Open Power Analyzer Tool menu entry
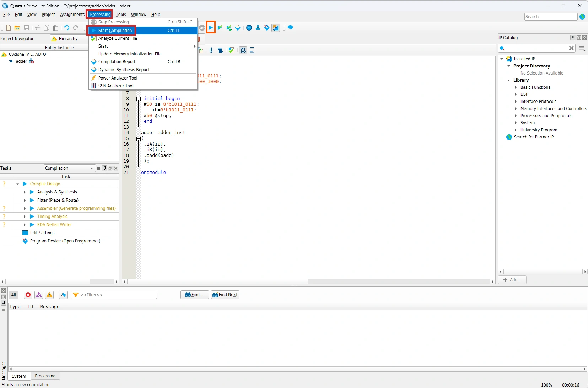Screen dimensions: 588x388 point(118,78)
